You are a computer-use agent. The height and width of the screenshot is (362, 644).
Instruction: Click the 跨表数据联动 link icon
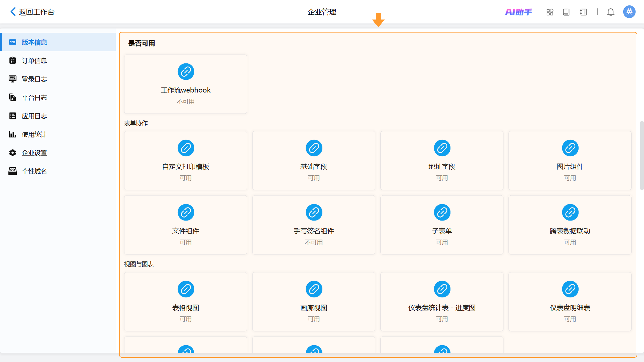(570, 213)
